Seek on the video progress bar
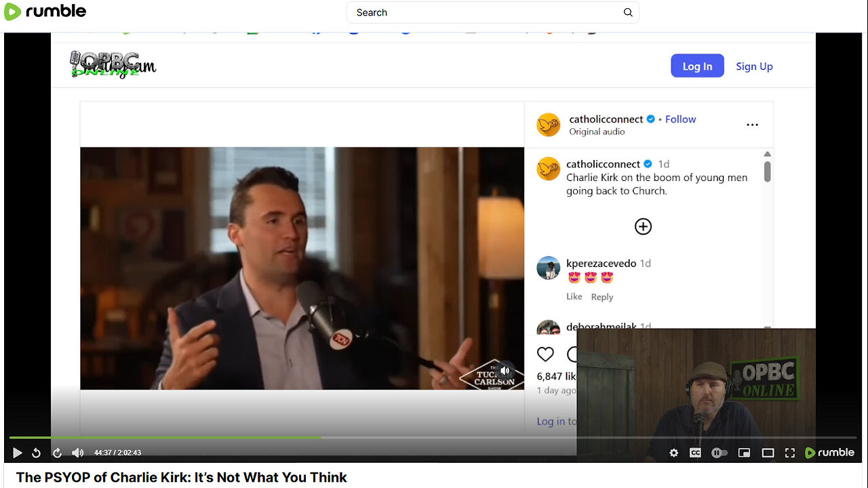This screenshot has height=488, width=868. pyautogui.click(x=434, y=437)
